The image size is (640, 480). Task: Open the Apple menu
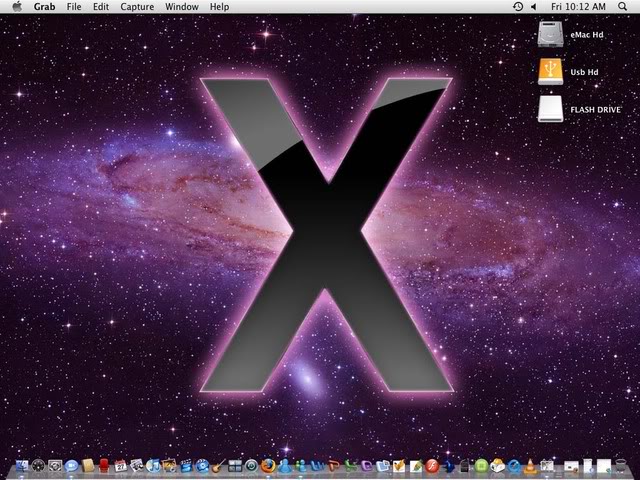click(17, 7)
